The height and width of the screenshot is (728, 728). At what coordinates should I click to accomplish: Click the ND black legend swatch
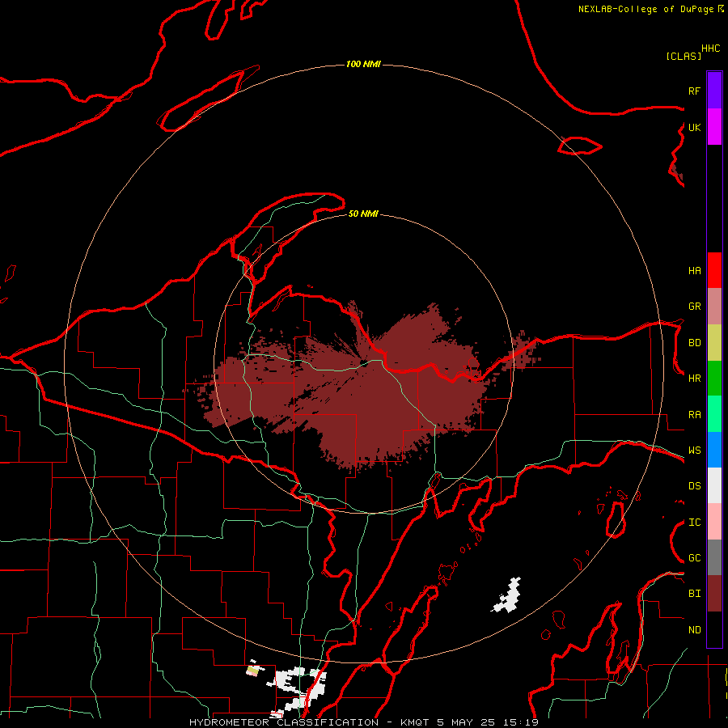(714, 629)
